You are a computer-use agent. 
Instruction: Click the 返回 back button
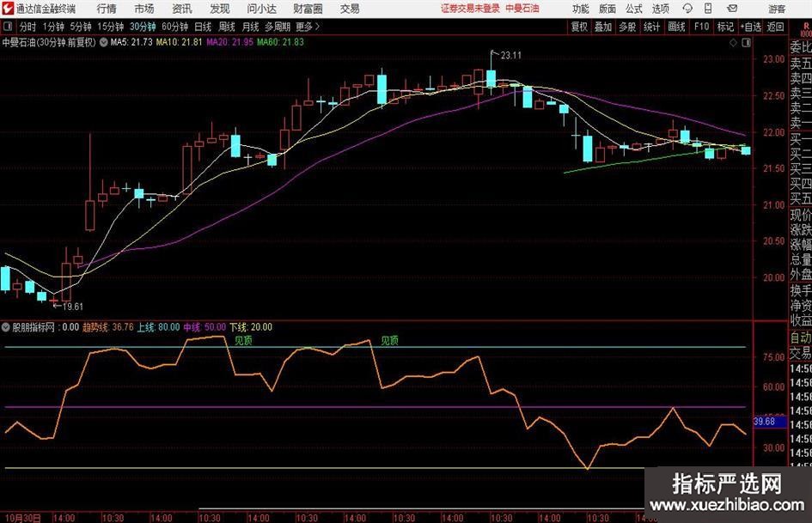pyautogui.click(x=775, y=27)
